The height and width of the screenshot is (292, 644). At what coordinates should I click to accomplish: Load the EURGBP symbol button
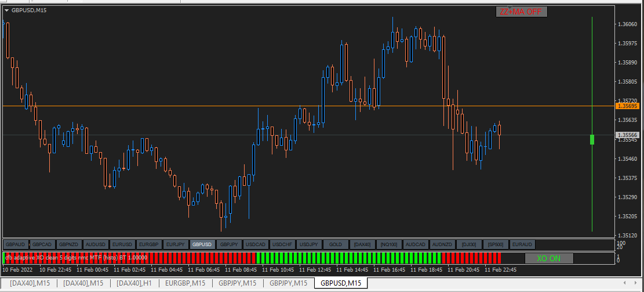pos(148,244)
